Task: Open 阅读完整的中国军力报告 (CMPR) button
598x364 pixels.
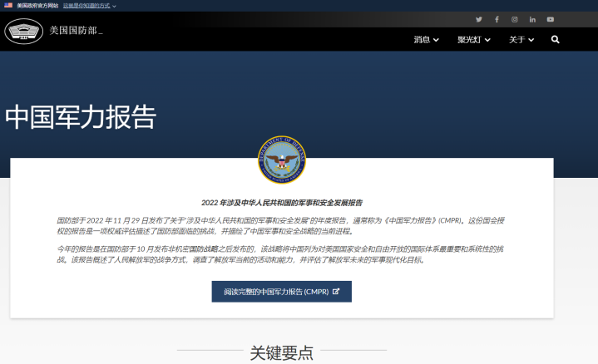Action: (x=282, y=292)
